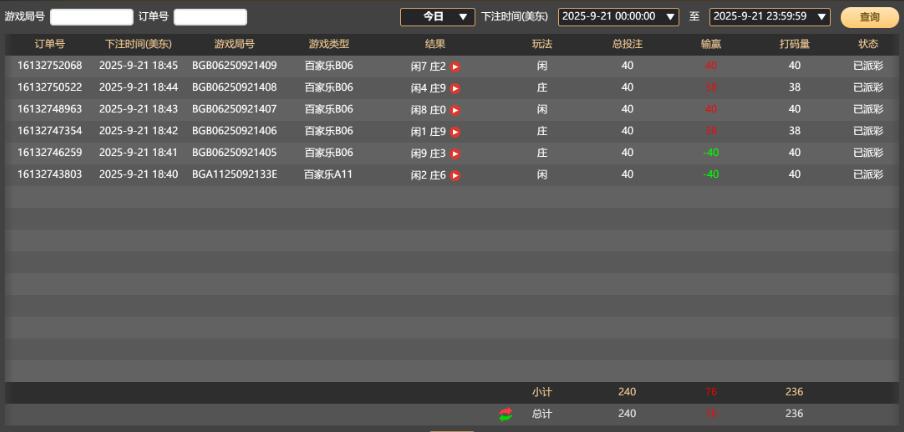Click the 输赢 column header

(711, 44)
